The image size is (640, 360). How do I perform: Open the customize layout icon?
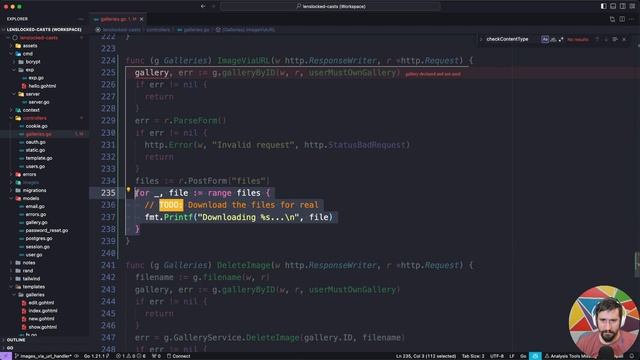point(632,6)
